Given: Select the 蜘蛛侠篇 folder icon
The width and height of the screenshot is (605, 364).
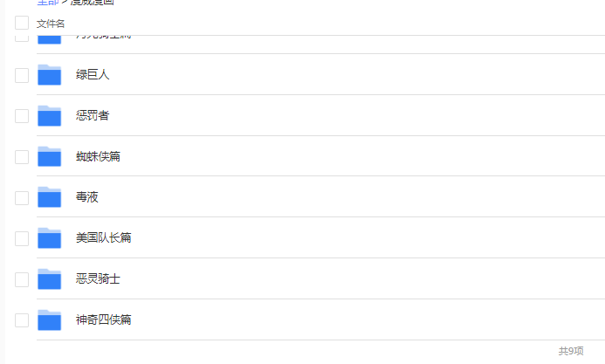Looking at the screenshot, I should click(49, 157).
